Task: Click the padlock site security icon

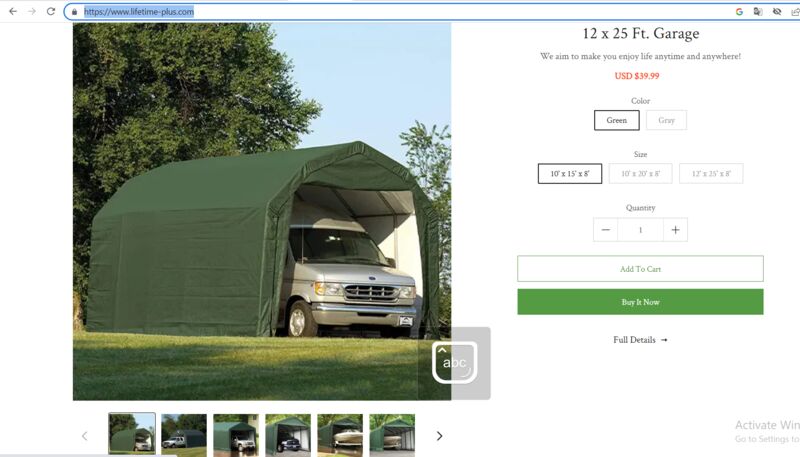Action: (74, 12)
